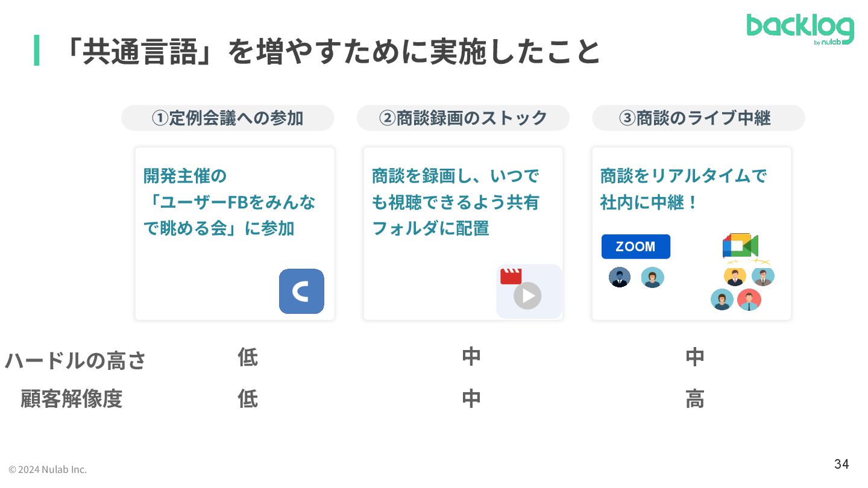
Task: Click the yellow-background avatar under Meet
Action: tap(735, 277)
